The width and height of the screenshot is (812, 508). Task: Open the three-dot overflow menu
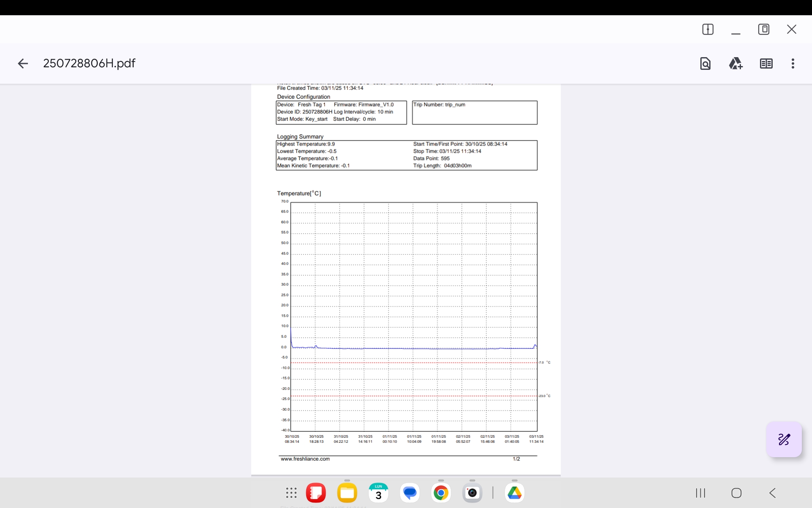coord(793,63)
